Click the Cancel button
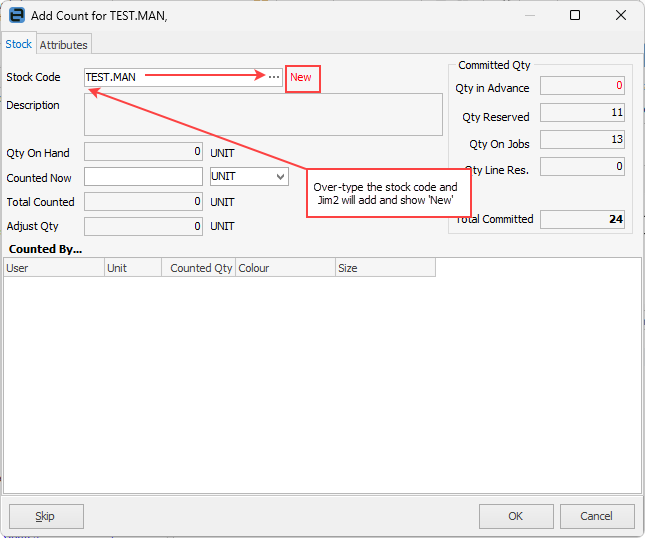This screenshot has width=645, height=538. (x=597, y=516)
